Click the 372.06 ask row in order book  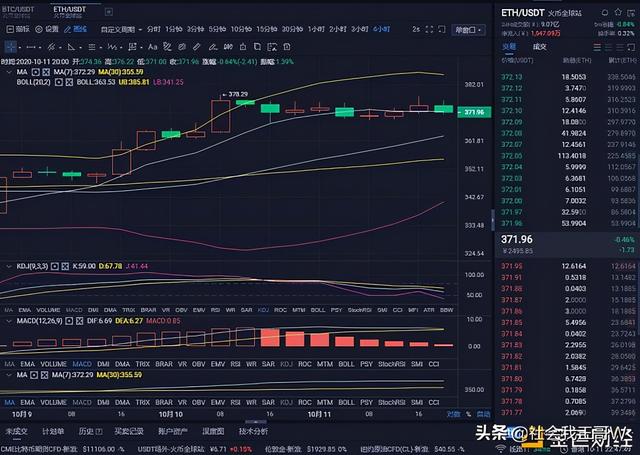569,156
